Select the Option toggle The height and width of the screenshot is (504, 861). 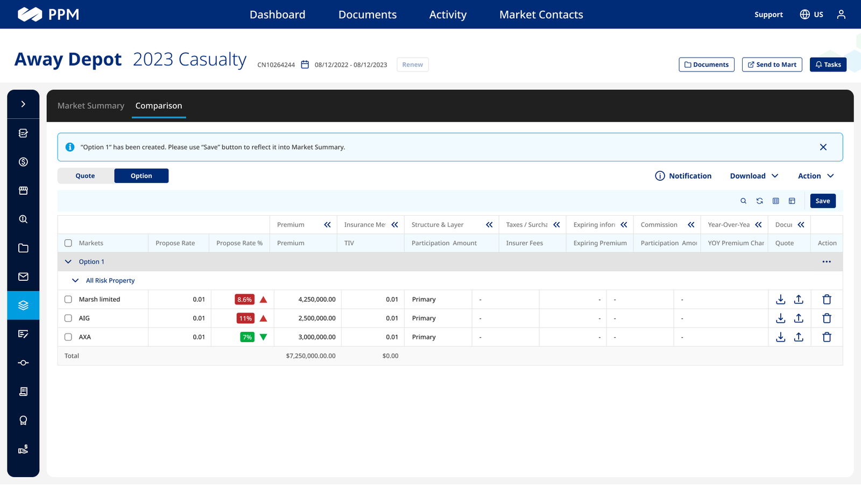[142, 176]
